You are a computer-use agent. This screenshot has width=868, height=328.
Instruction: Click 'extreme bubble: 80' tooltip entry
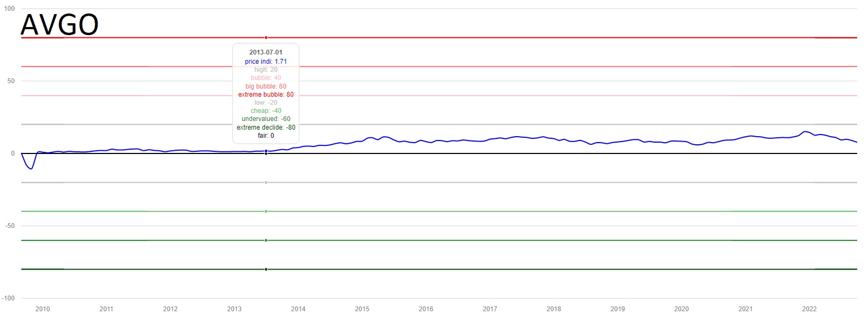tap(266, 95)
